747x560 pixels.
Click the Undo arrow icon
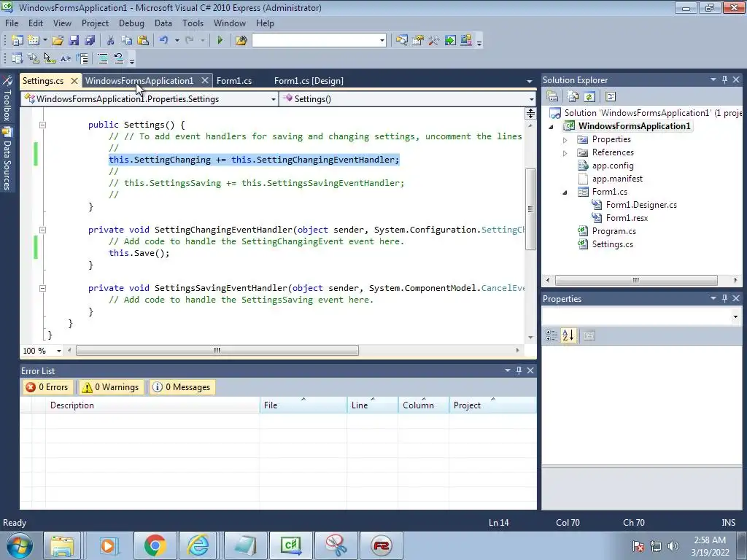164,41
